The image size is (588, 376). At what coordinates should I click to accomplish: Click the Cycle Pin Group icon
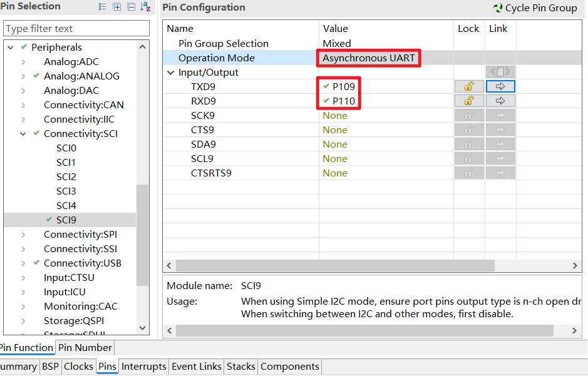[498, 8]
